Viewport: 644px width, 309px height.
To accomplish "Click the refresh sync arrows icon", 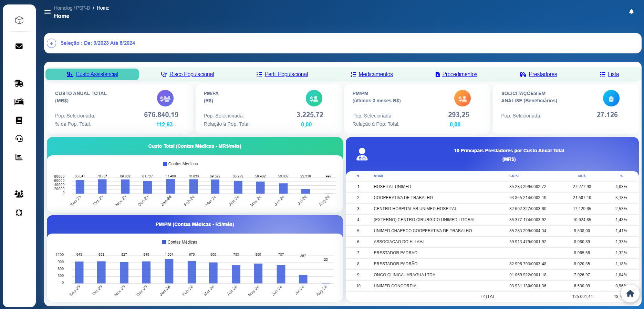I will [19, 213].
